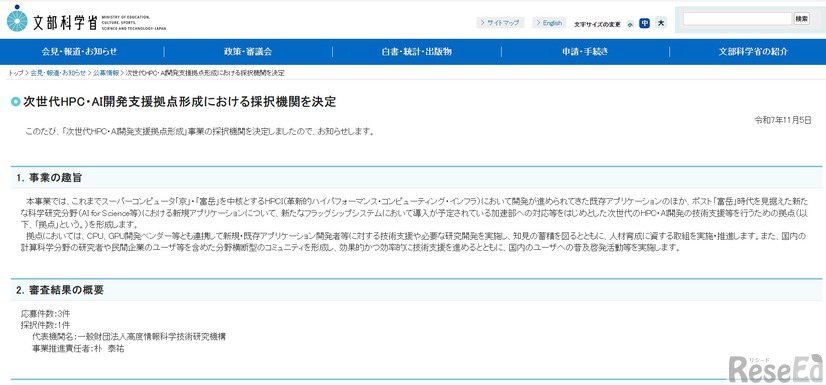Click the text 採択件数:1件
Viewport: 826px width, 385px height.
pos(45,325)
